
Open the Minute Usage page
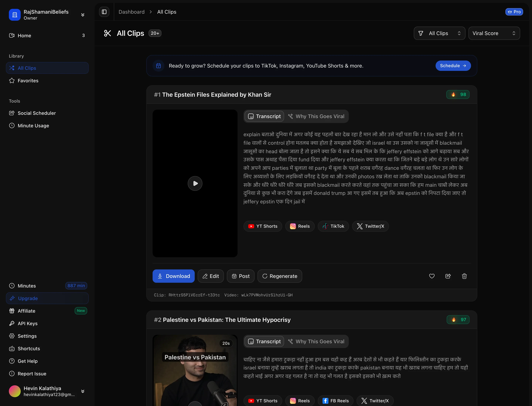(x=47, y=125)
